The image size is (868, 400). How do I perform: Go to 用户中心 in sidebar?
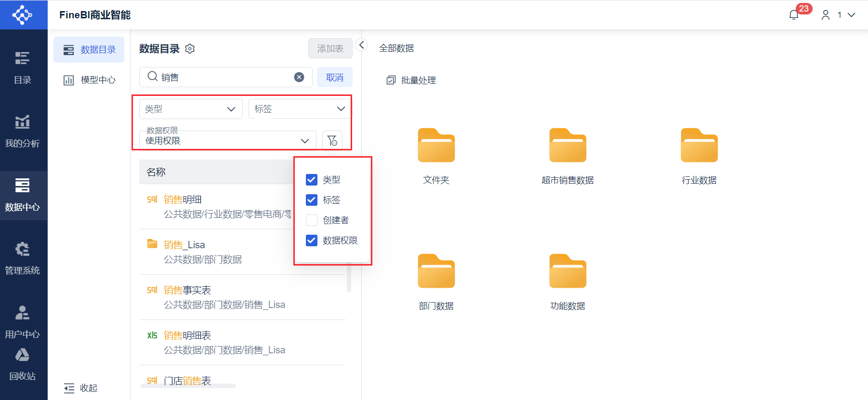23,322
